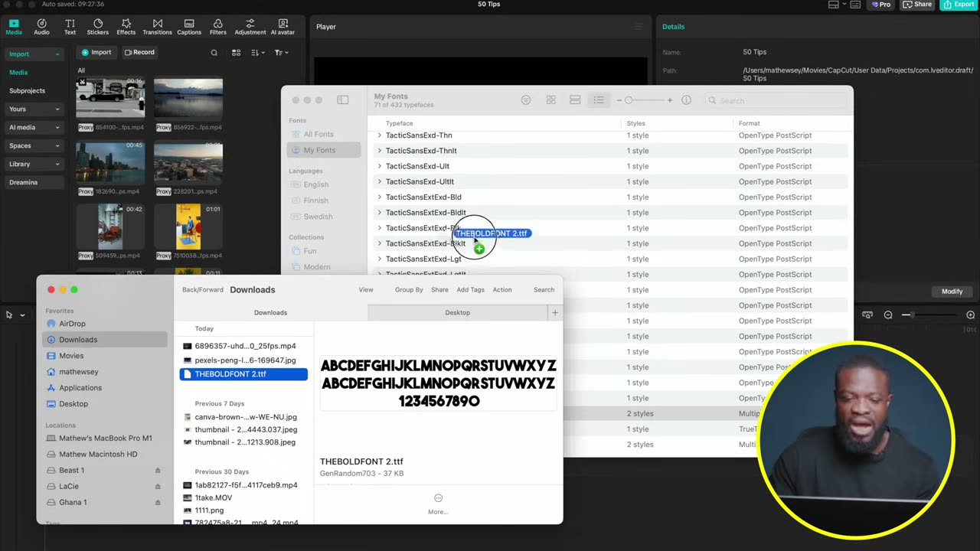Add a new Finder tab
Screen dimensions: 980x551
point(555,313)
